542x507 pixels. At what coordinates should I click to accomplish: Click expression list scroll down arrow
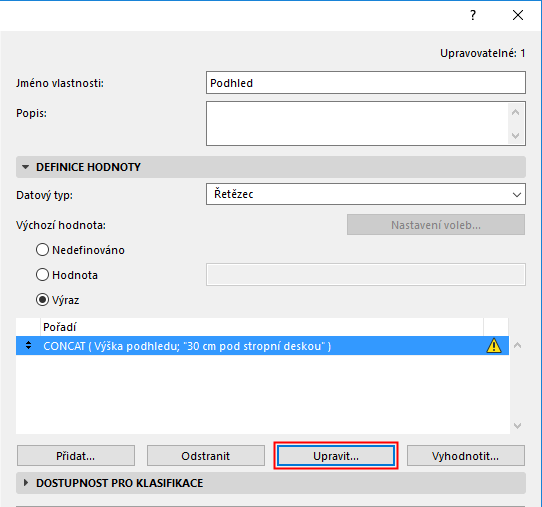click(517, 425)
